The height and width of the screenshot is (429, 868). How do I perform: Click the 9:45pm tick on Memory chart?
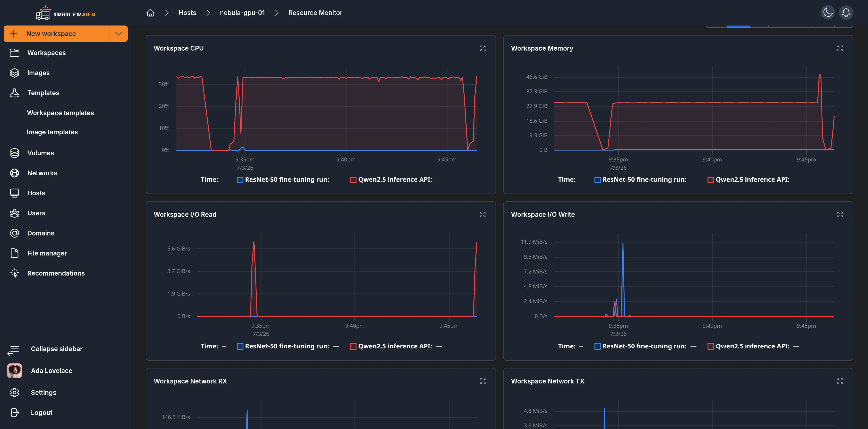(806, 160)
